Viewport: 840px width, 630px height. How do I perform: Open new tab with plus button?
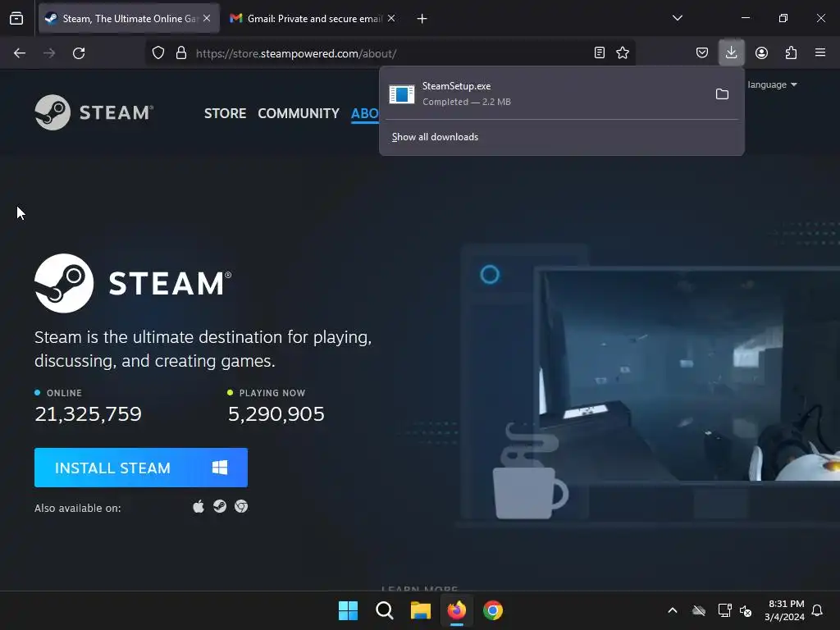tap(422, 19)
